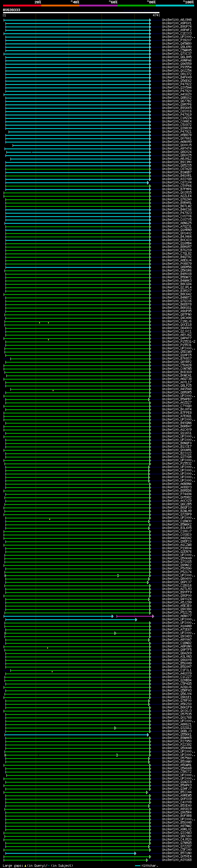Select hit UniRef100_P08879
Viewport: 197px width, 868px height.
[x=177, y=264]
